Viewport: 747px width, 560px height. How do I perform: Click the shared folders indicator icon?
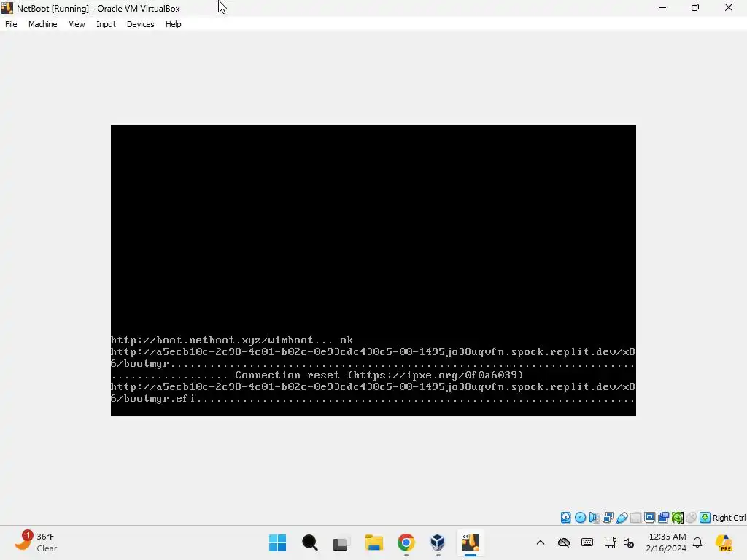coord(635,518)
